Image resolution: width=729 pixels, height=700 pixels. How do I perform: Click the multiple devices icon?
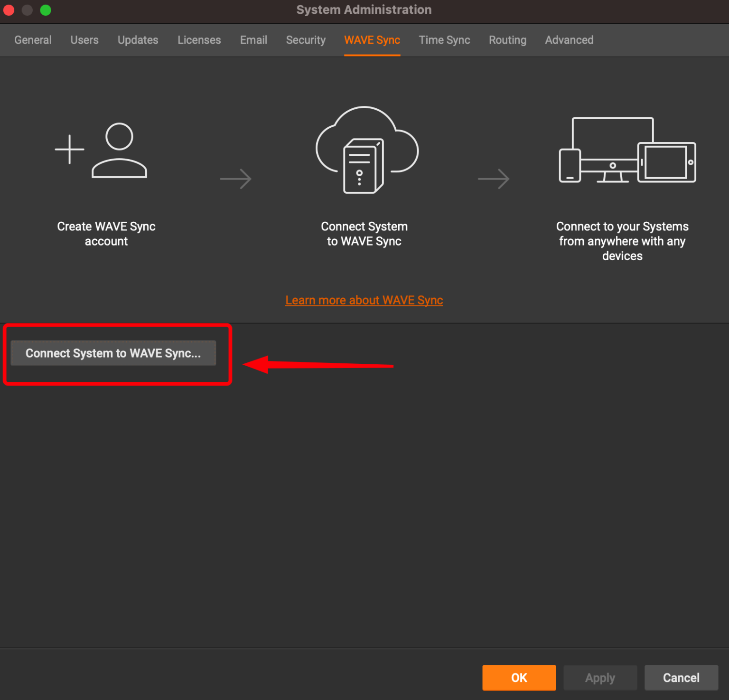[627, 150]
